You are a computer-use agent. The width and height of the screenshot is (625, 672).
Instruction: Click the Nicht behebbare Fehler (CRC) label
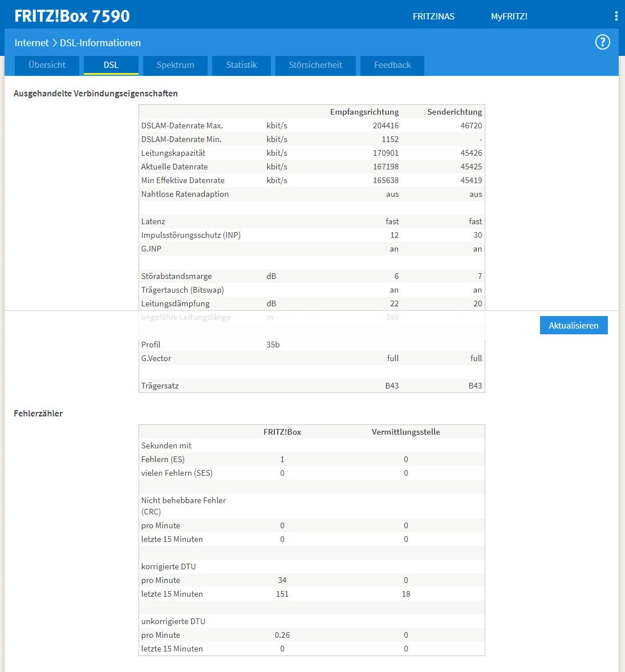[x=184, y=506]
